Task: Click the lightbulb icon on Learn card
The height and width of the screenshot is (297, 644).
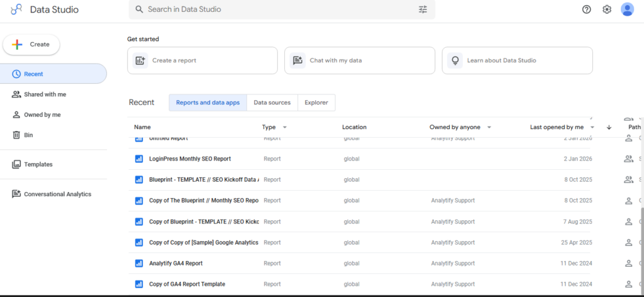Action: coord(455,60)
